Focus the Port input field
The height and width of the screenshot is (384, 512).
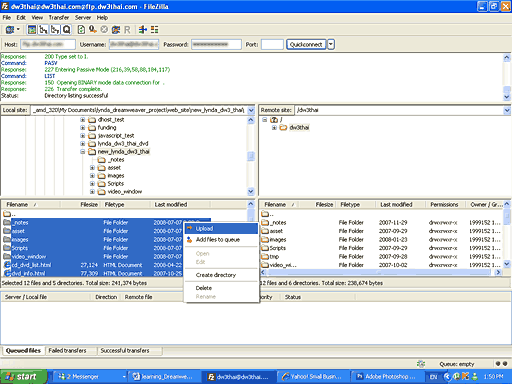(272, 44)
